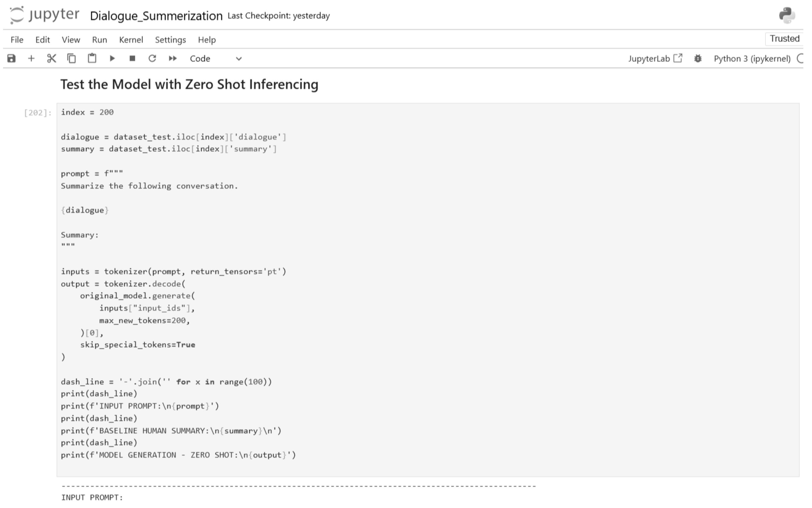This screenshot has width=812, height=508.
Task: Click the Jupyter logo
Action: (x=45, y=15)
